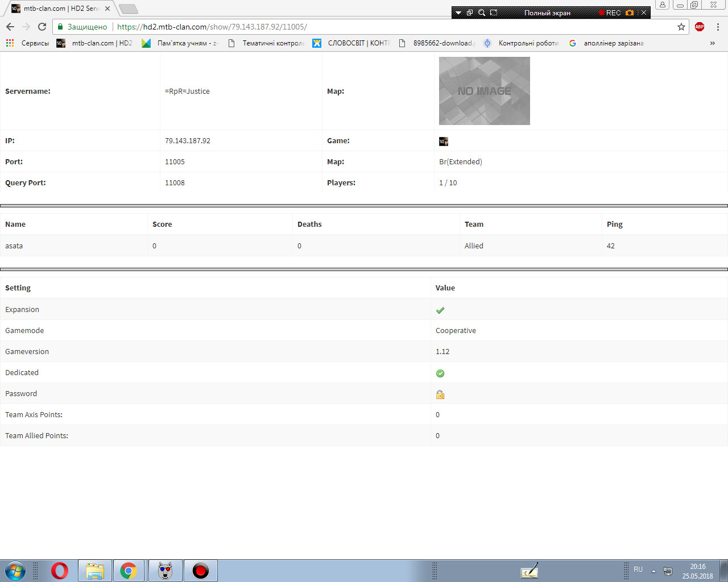728x582 pixels.
Task: Click the magnifier icon in the recorder bar
Action: pyautogui.click(x=482, y=13)
